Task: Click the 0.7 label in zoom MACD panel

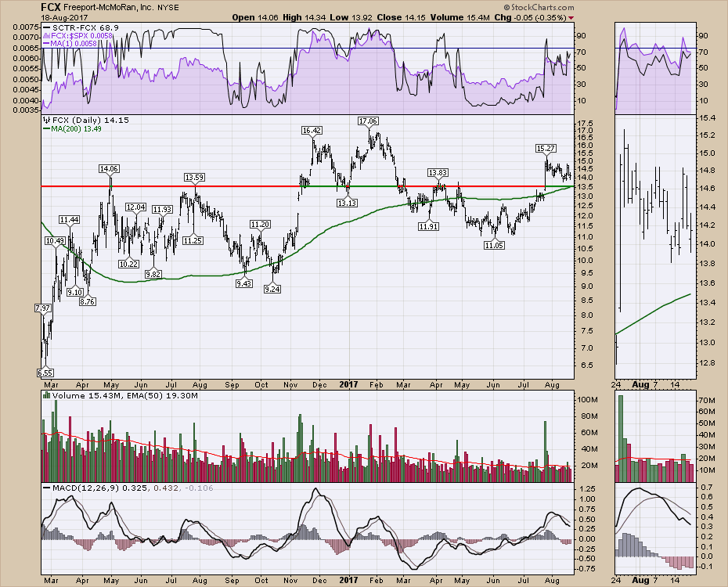Action: tap(707, 488)
